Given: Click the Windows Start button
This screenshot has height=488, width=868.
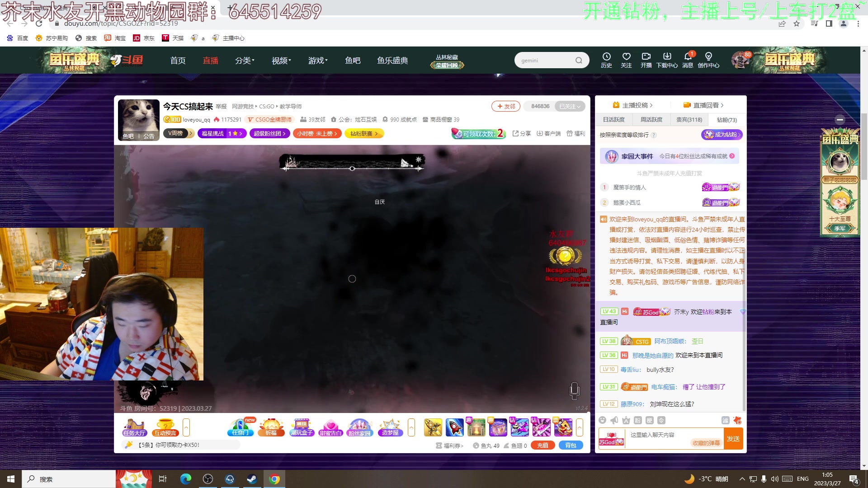Looking at the screenshot, I should (11, 479).
